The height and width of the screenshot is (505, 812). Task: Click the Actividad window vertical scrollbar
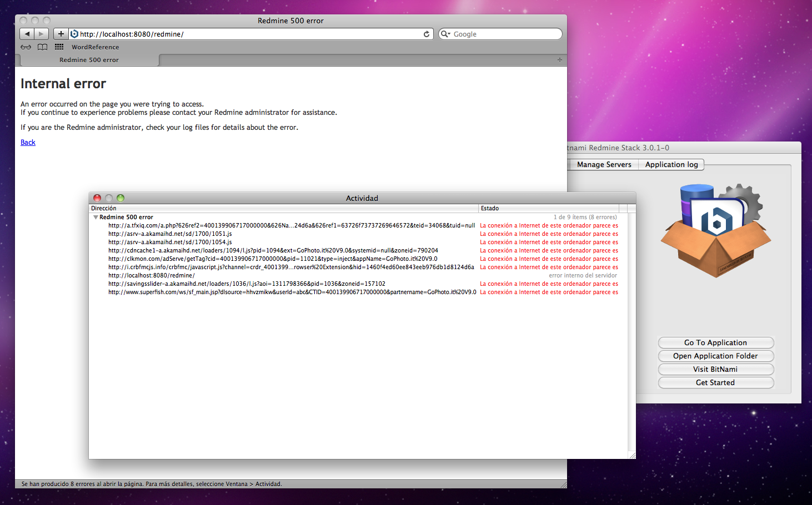click(631, 332)
